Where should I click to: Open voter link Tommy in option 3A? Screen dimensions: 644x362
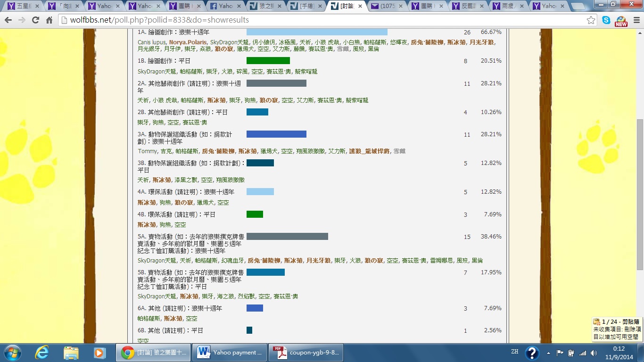[x=147, y=151]
